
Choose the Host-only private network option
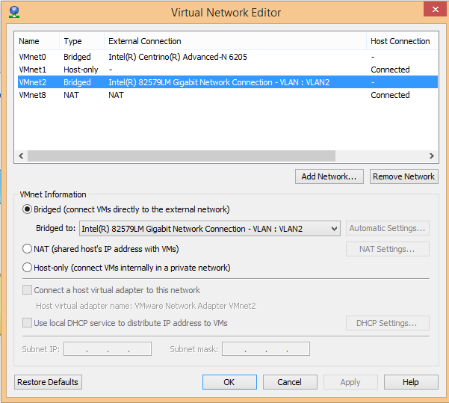pos(27,267)
